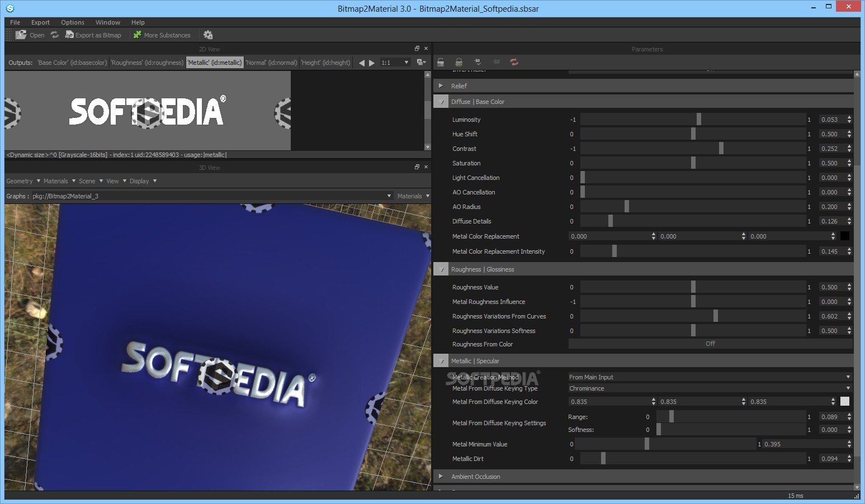This screenshot has width=865, height=504.
Task: Open the Graphs package dropdown
Action: point(212,196)
